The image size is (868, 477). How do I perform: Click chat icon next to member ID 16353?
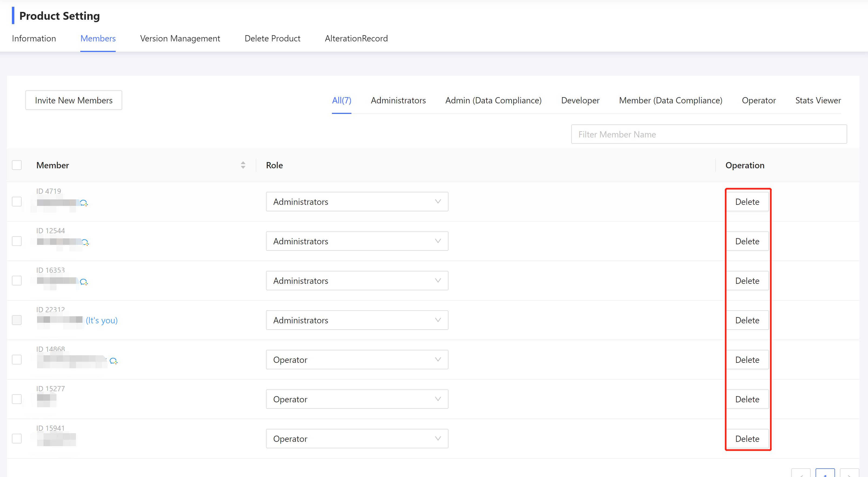[84, 282]
